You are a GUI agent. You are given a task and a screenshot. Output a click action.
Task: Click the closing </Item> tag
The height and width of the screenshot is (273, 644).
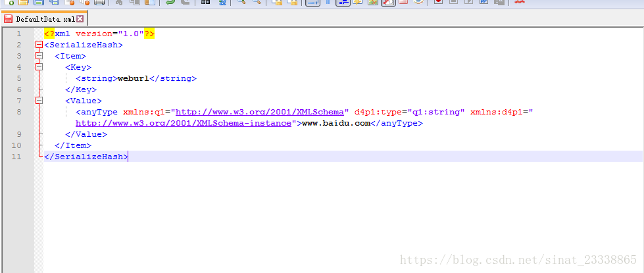(73, 145)
